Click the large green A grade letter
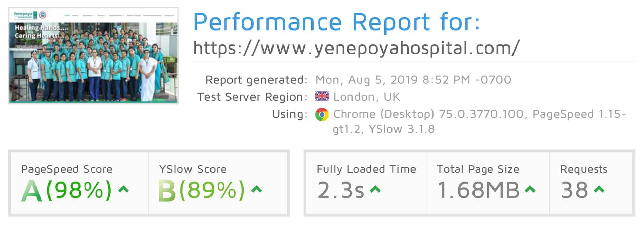Viewport: 644px width, 227px height. (32, 191)
